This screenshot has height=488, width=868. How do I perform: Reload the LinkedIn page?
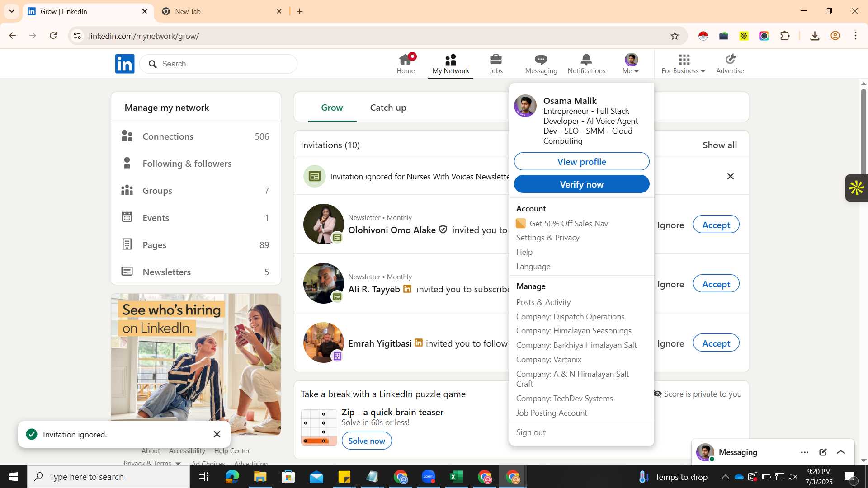click(53, 36)
